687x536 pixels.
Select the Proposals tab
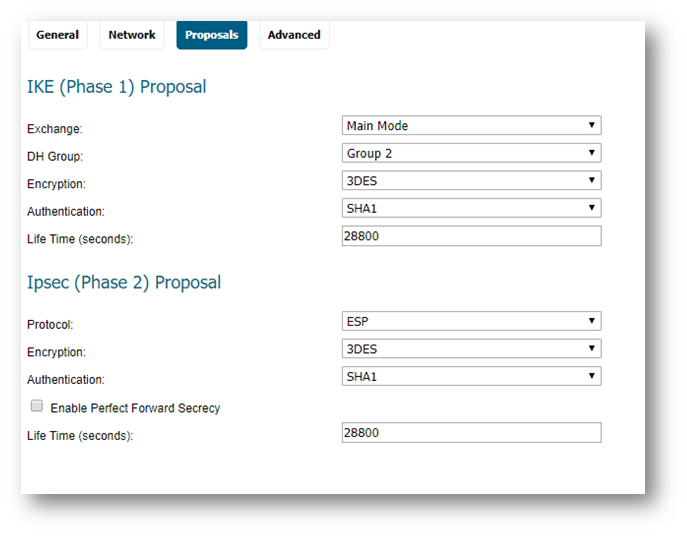(x=212, y=35)
